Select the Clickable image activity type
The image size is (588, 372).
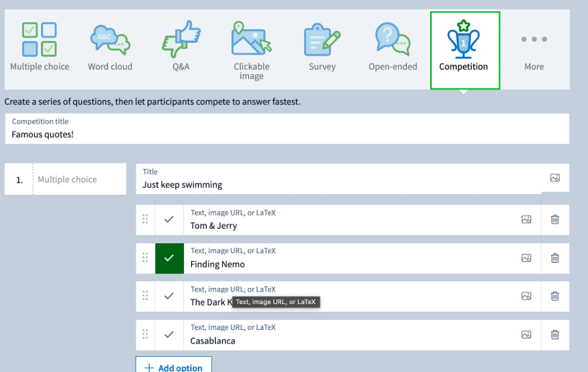[251, 49]
